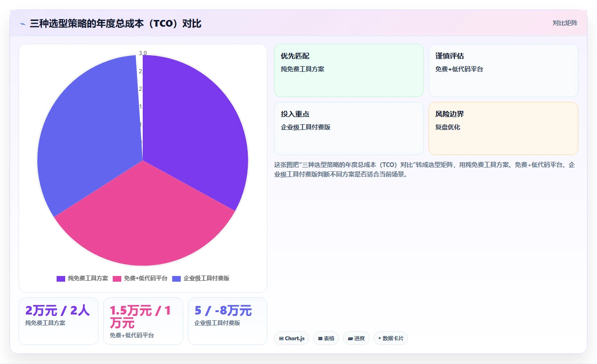
Task: Click the 2万元 / 2人 stat card
Action: coord(59,321)
